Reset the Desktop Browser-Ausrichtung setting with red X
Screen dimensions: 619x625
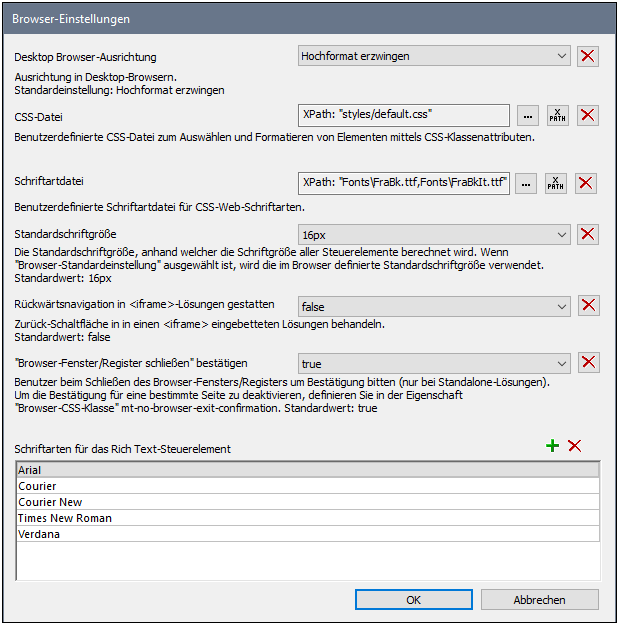point(589,57)
